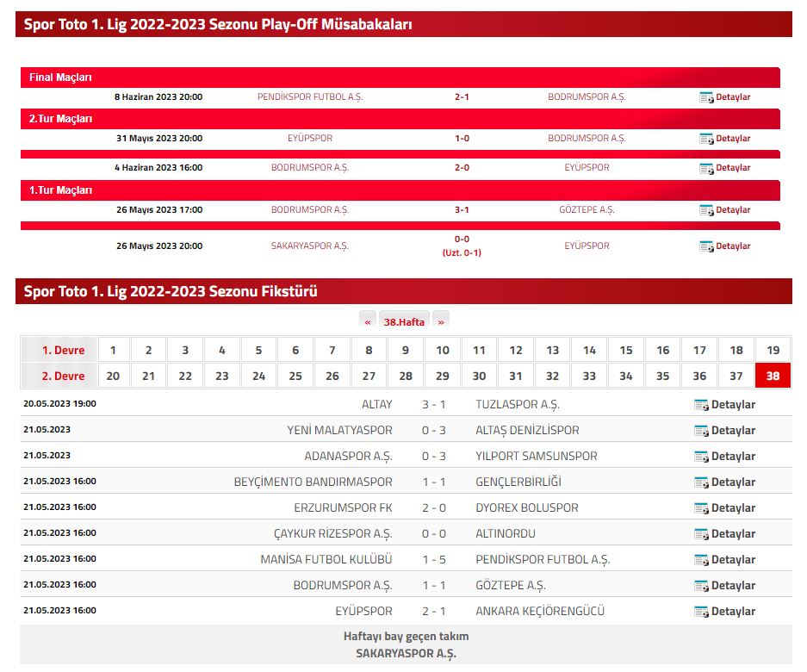The width and height of the screenshot is (807, 672).
Task: Click details icon for Adanaspor vs Samsunspor
Action: 701,457
